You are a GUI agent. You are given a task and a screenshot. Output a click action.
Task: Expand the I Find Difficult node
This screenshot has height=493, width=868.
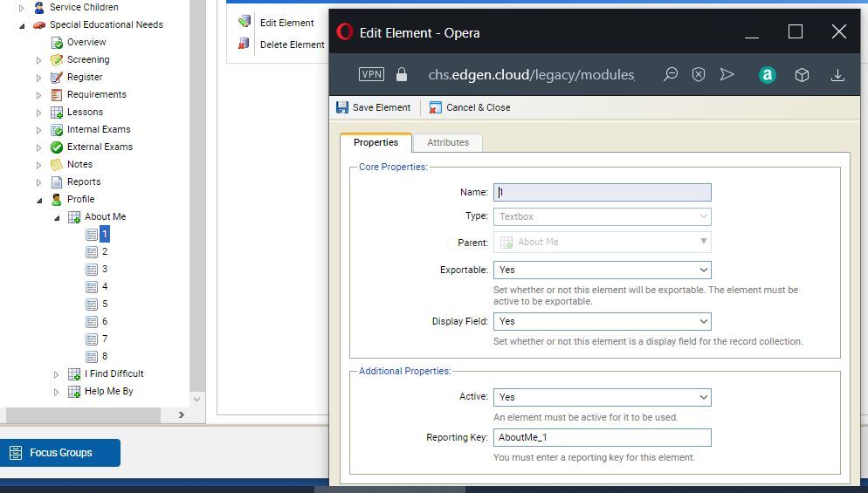pos(57,374)
